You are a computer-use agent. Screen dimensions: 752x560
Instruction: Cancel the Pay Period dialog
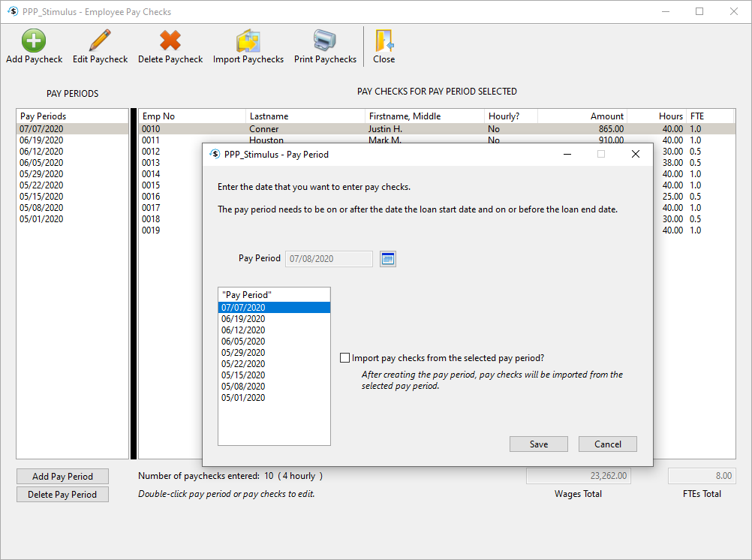point(607,444)
